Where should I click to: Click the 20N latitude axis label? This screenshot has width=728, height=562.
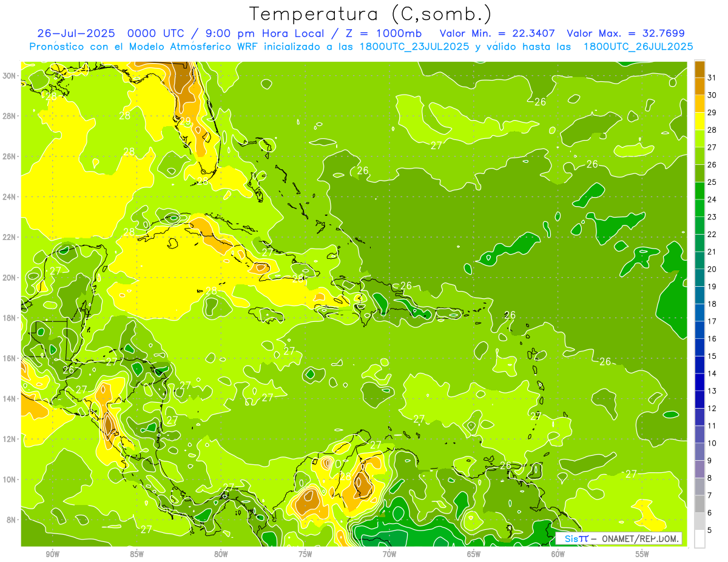point(10,278)
